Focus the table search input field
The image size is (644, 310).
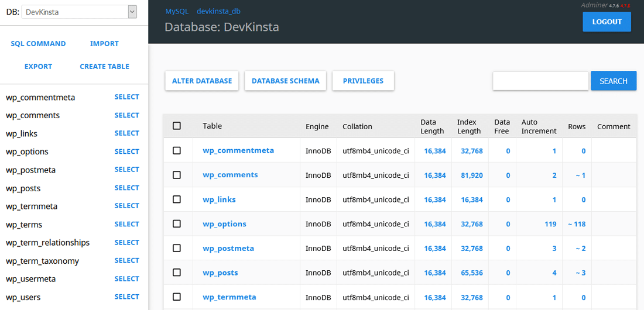pos(540,81)
